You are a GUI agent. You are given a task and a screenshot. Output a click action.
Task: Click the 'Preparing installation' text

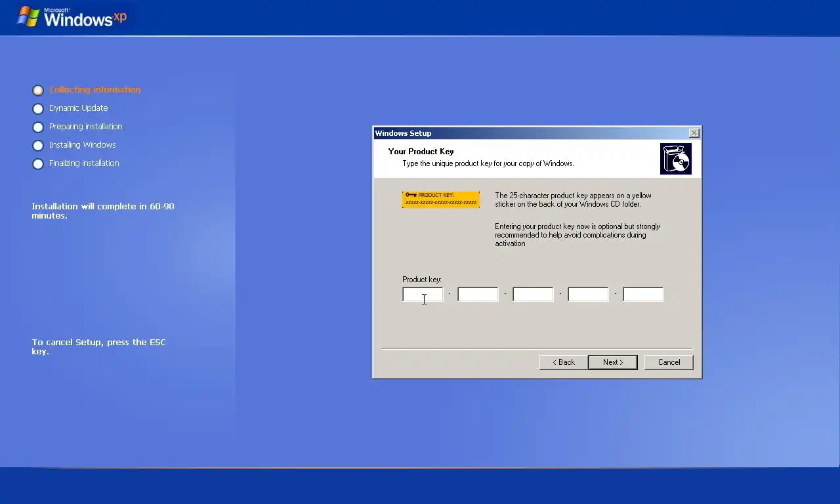[86, 127]
